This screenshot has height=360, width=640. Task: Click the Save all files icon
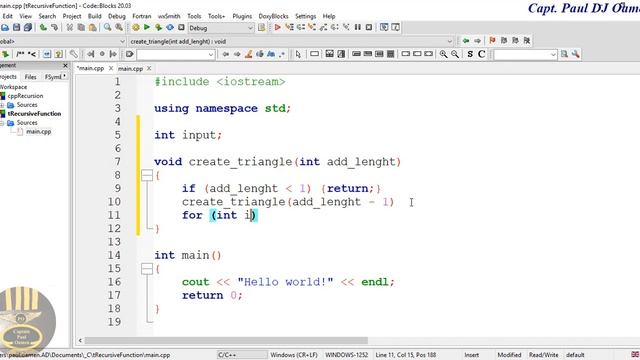click(x=28, y=27)
